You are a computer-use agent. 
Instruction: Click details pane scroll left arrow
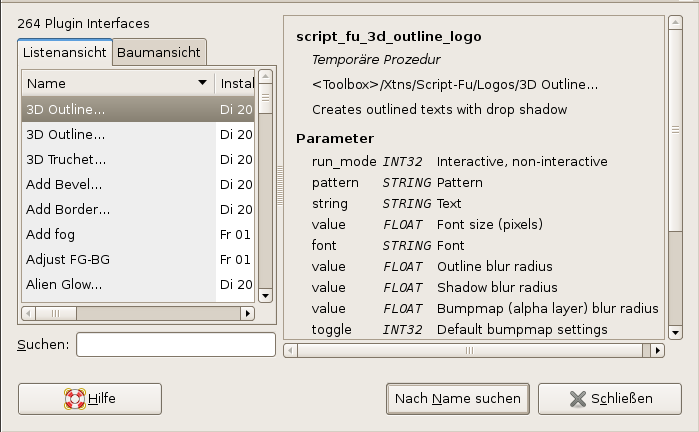pyautogui.click(x=290, y=350)
